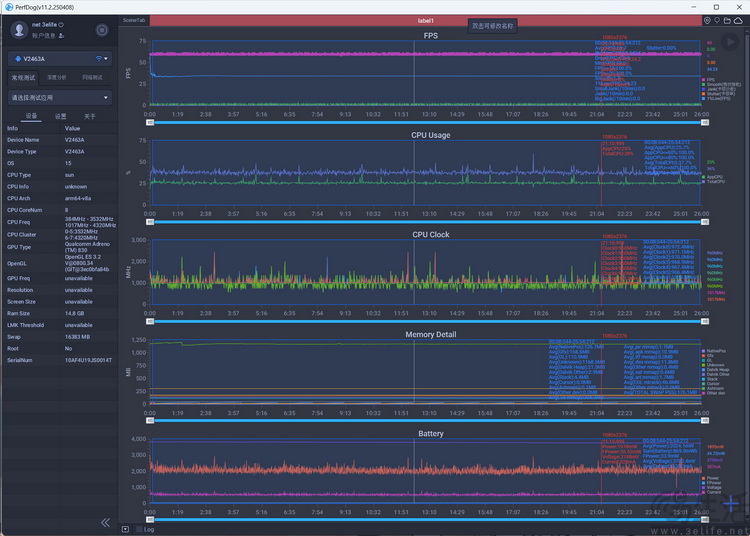Click the round stop recording button

point(101,30)
